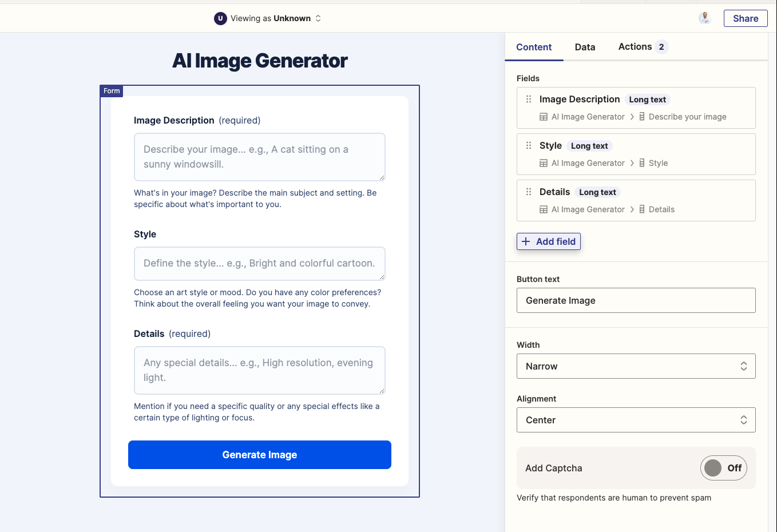Click the drag handle for Details field

[529, 192]
